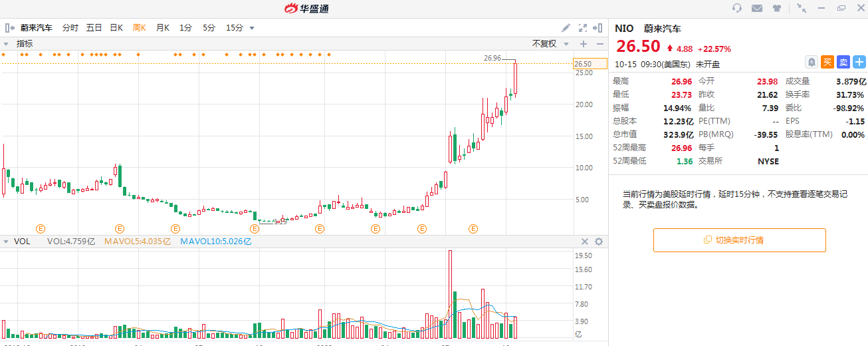Click the orange 买 buy button
This screenshot has height=346, width=868.
pos(827,62)
